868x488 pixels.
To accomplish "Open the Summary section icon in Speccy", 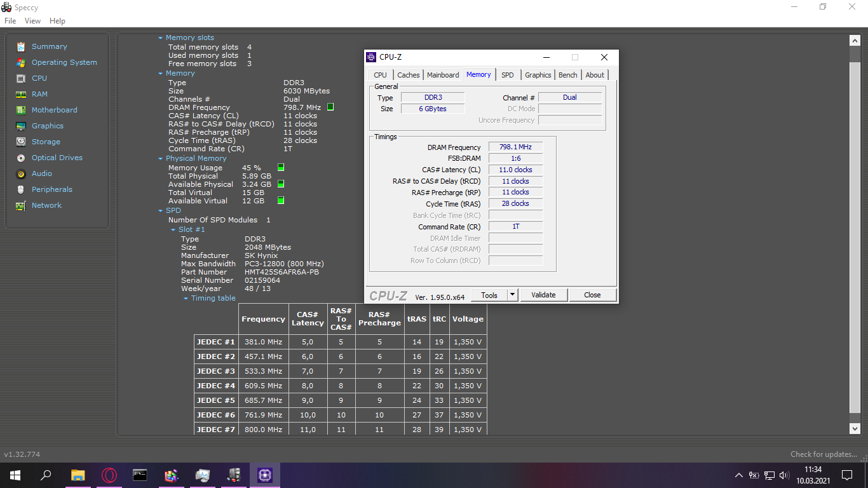I will pyautogui.click(x=21, y=46).
